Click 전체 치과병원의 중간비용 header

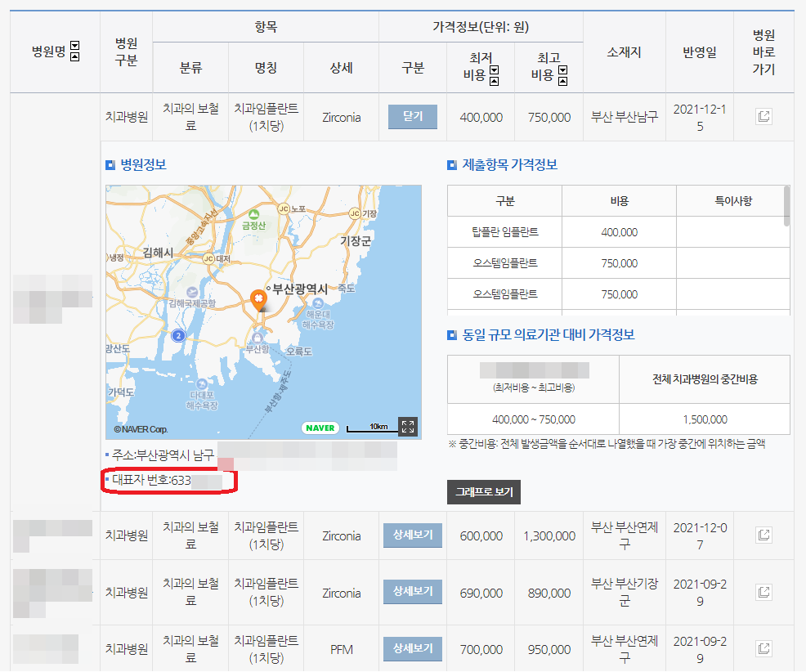[x=705, y=379]
